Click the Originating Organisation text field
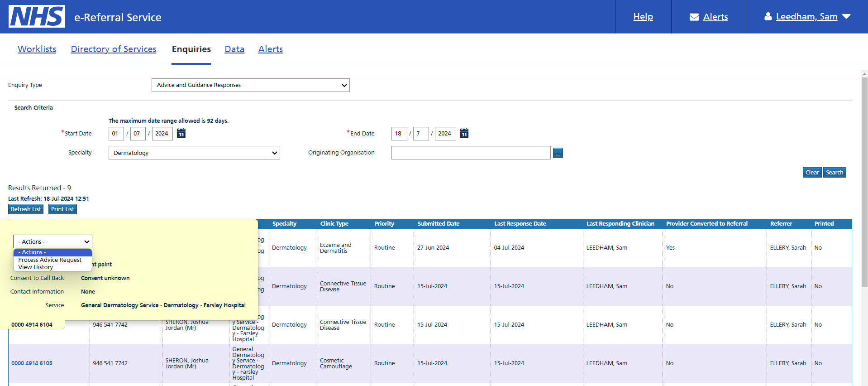 471,153
